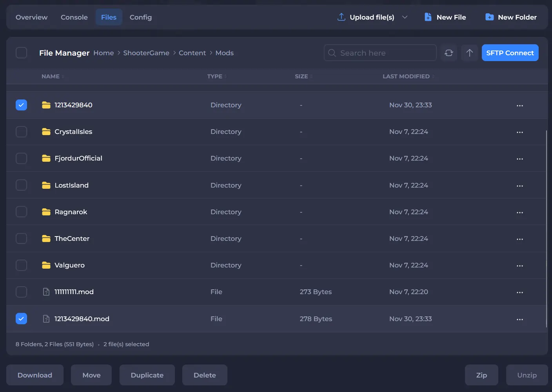Open more options for Ragnarok row

520,212
